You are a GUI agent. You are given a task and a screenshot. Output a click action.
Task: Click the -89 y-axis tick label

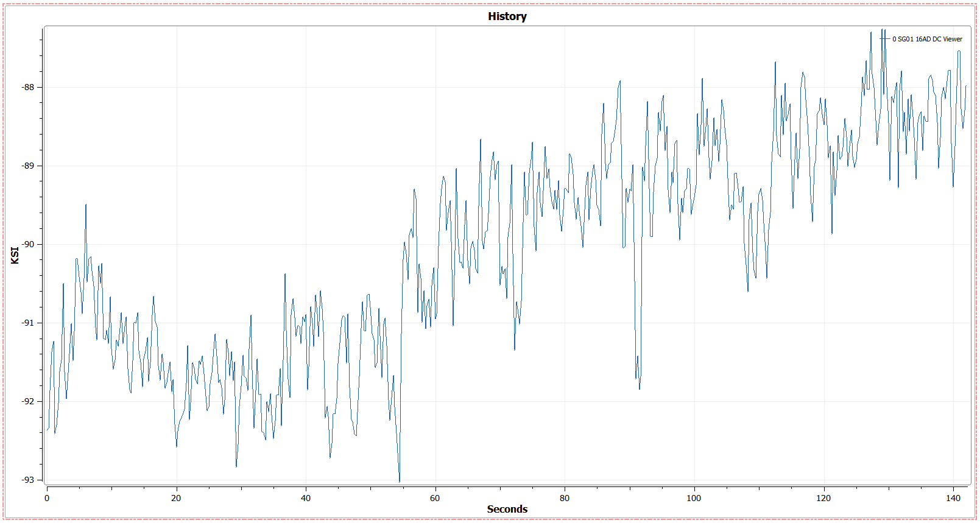[28, 166]
